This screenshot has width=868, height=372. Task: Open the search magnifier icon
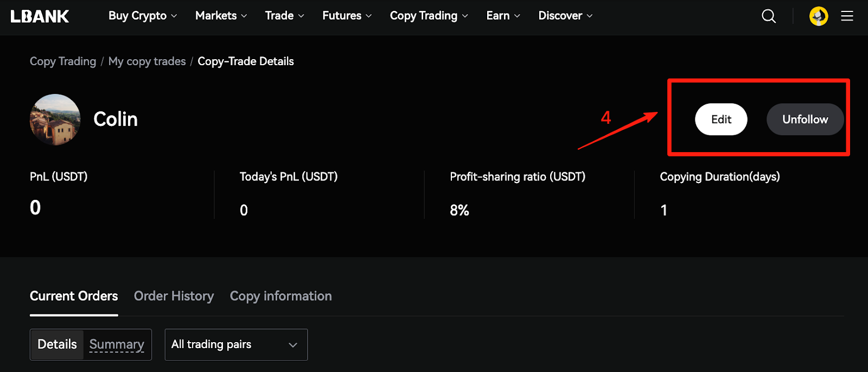(x=769, y=16)
